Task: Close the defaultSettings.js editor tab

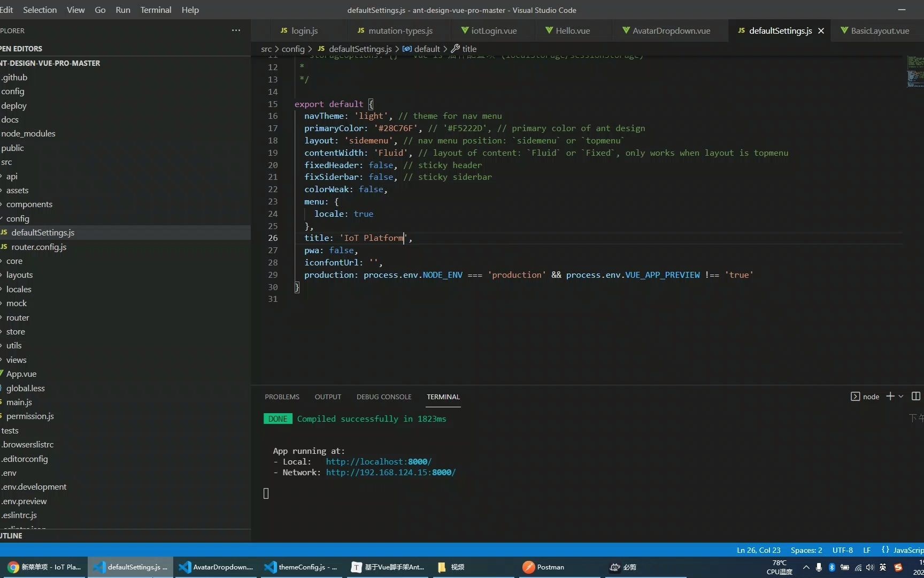Action: [821, 31]
